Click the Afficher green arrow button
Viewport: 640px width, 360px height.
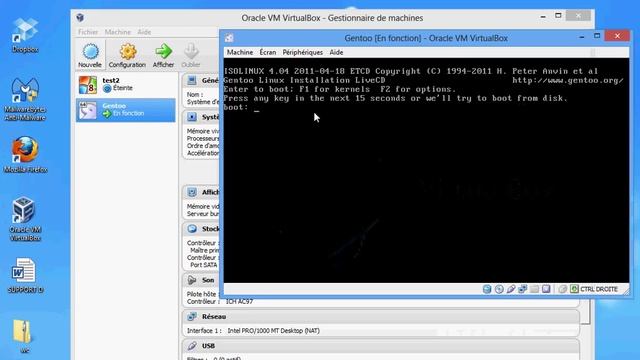(x=163, y=55)
